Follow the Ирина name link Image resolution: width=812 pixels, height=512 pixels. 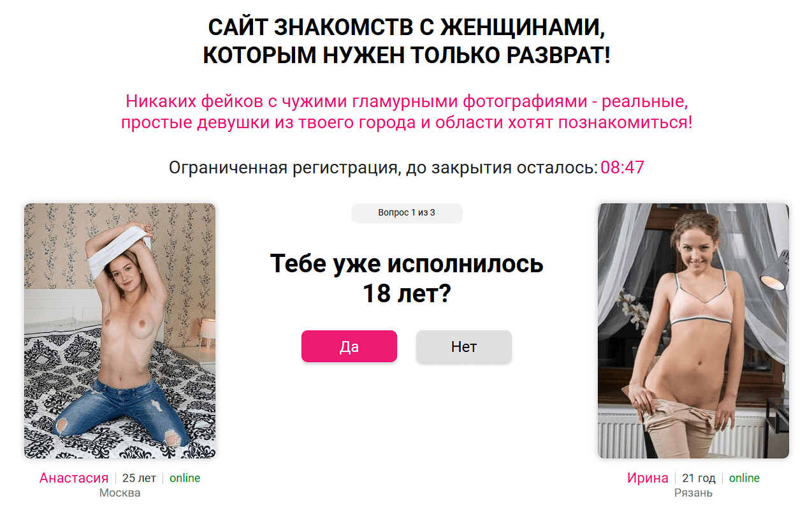648,478
